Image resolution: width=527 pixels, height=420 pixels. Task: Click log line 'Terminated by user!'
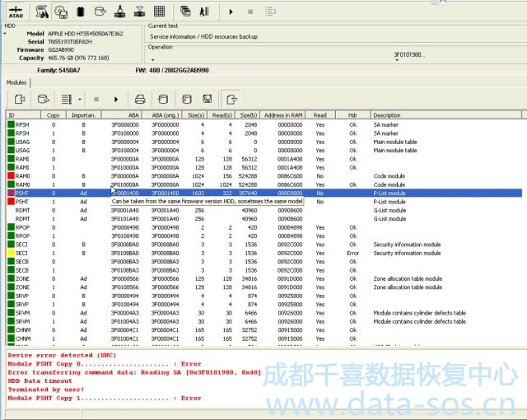coord(46,390)
